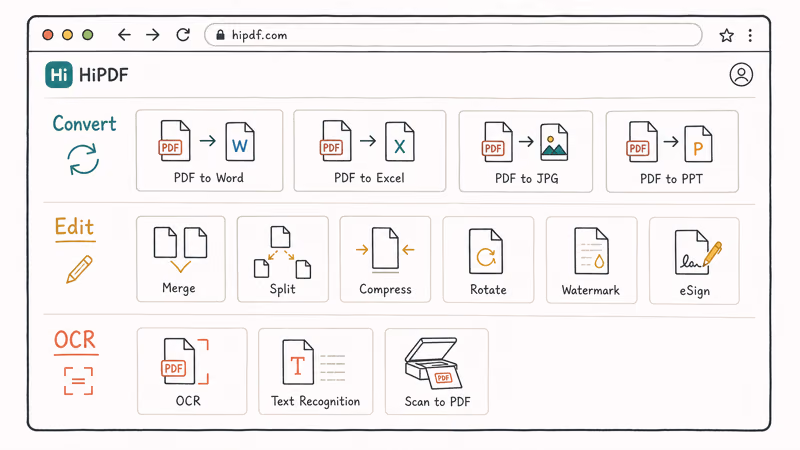Viewport: 800px width, 450px height.
Task: Click the green maximize window dot
Action: 88,35
